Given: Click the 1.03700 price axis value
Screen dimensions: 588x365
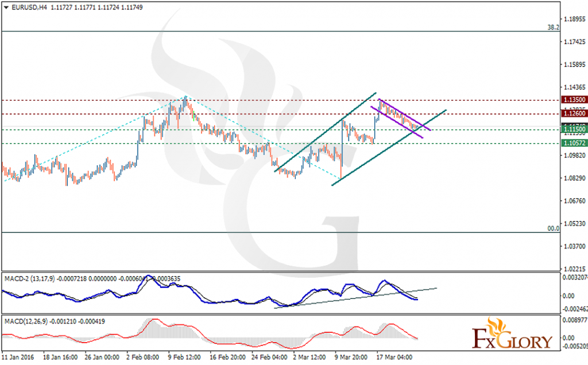Looking at the screenshot, I should coord(575,246).
